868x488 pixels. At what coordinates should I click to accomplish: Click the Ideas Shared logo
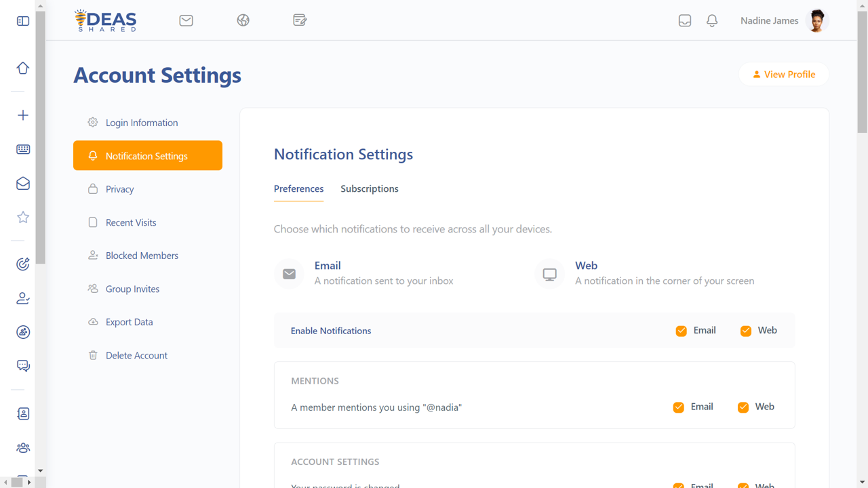105,20
